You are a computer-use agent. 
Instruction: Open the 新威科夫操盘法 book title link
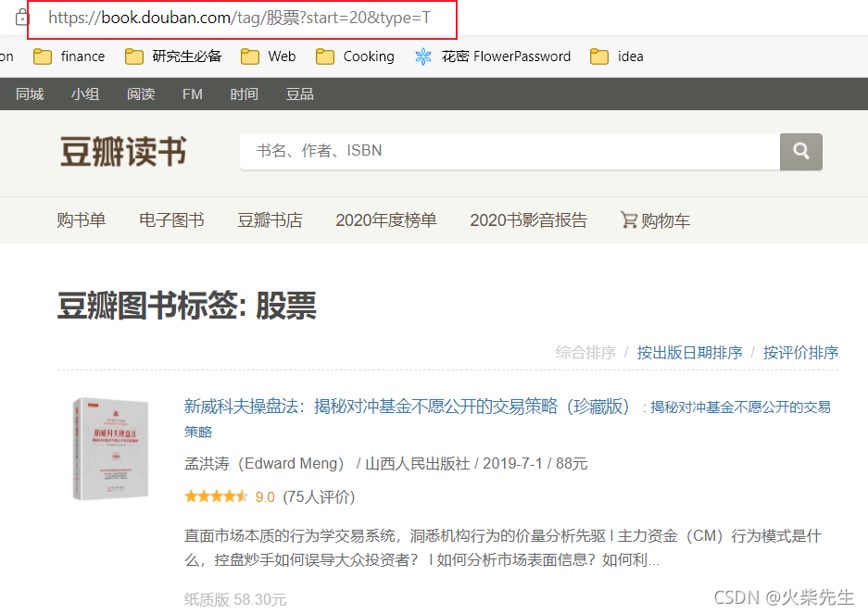(x=407, y=407)
